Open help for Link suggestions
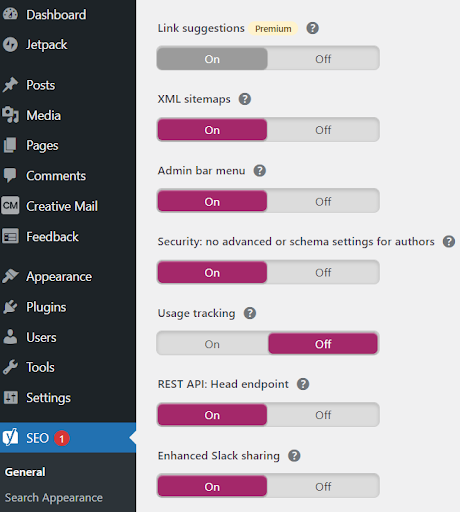 [312, 28]
